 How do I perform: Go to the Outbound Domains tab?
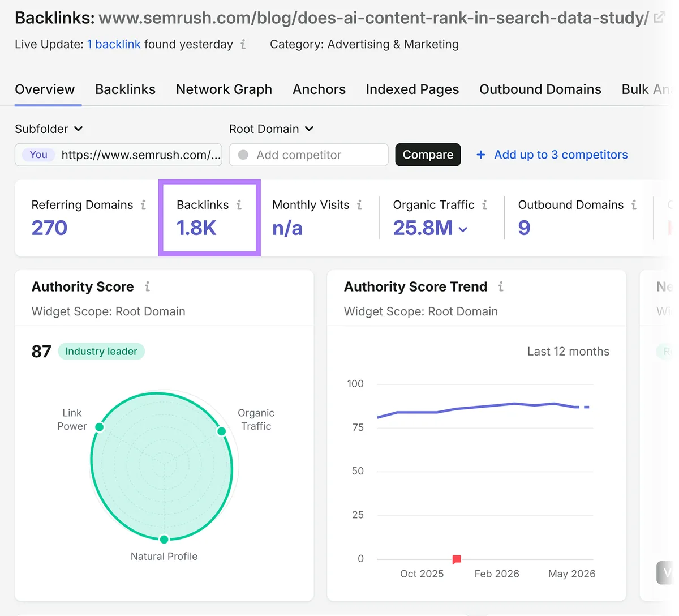click(x=540, y=89)
